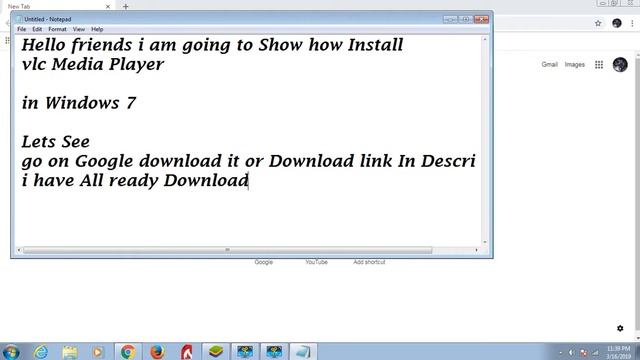640x360 pixels.
Task: Click in text line 'in Windows 7'
Action: pos(79,103)
